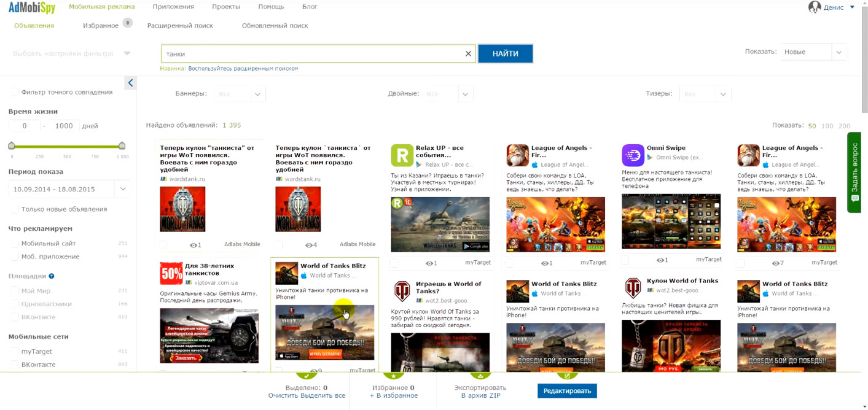Expand the Баннеры dropdown
This screenshot has height=410, width=868.
click(x=240, y=94)
